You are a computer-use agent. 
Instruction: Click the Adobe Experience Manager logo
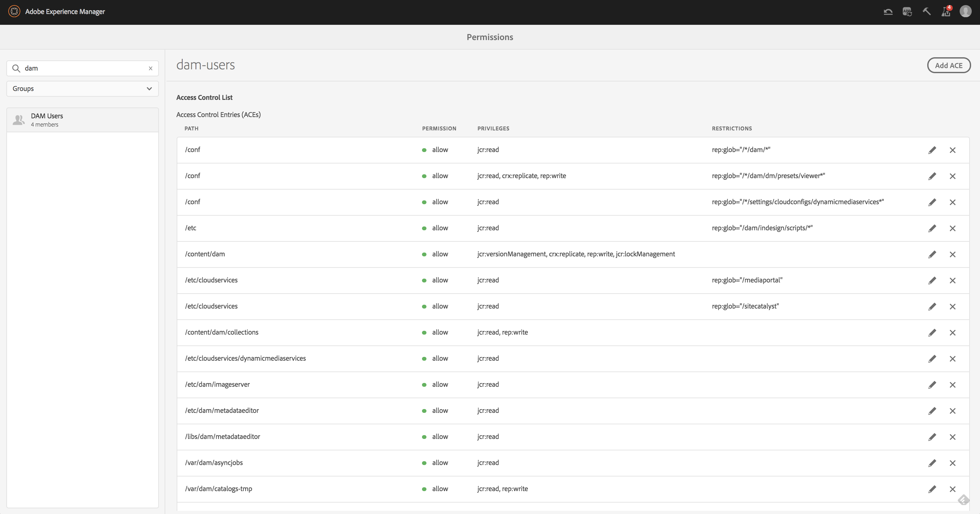point(14,11)
